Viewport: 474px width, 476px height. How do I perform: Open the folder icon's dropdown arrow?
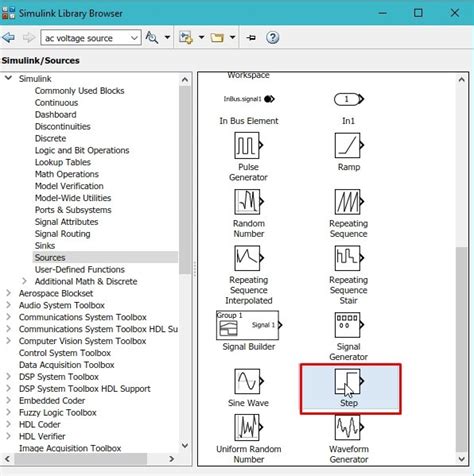coord(232,37)
